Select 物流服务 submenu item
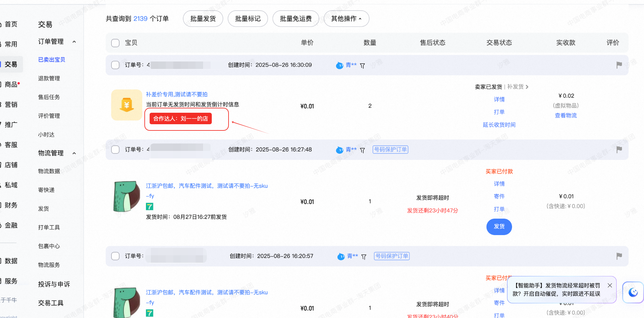 point(49,265)
